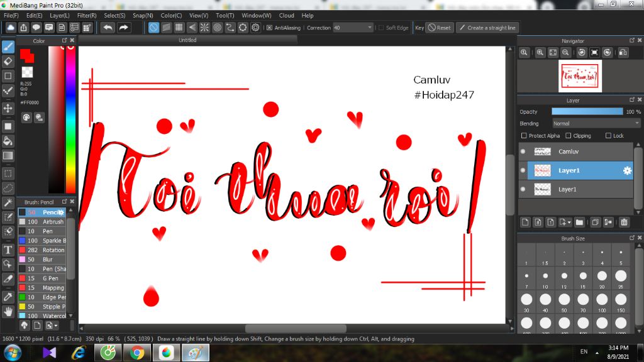Select the Text tool
Screen dimensions: 644x362
click(8, 250)
